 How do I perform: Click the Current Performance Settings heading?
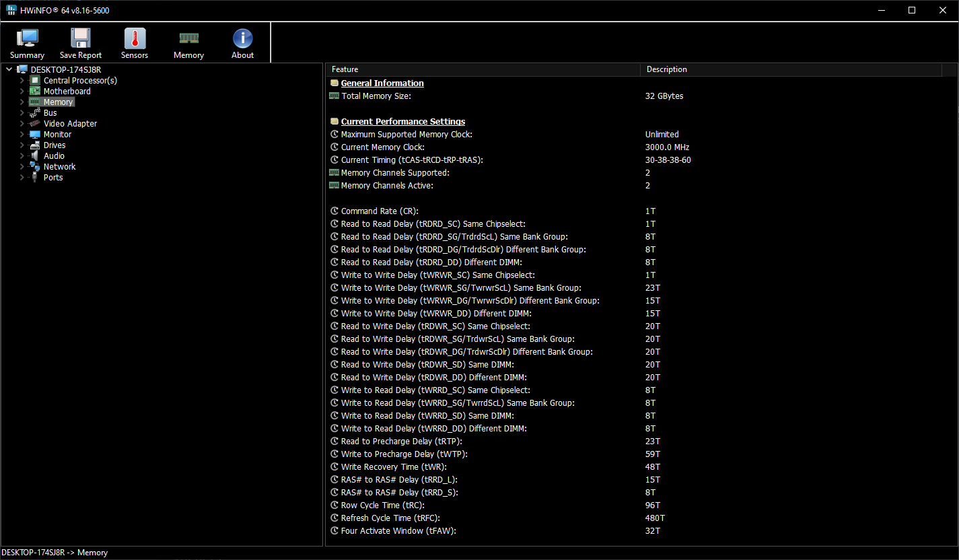click(x=403, y=122)
